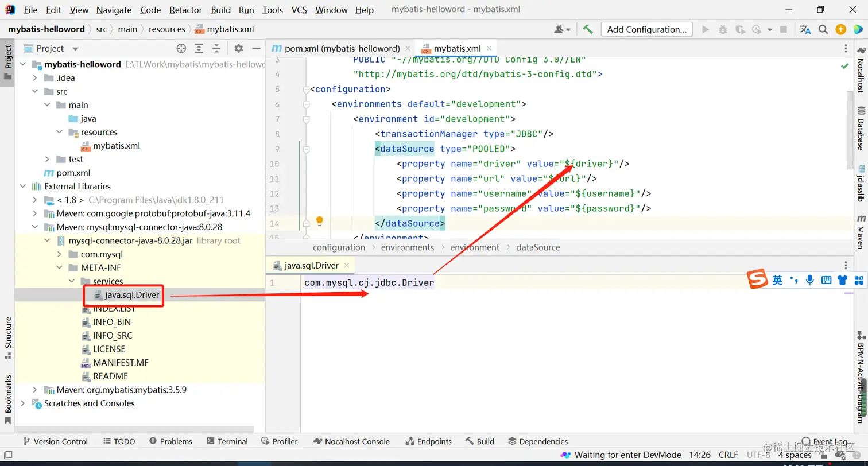Open the Add Configuration dropdown
The width and height of the screenshot is (868, 466).
[646, 29]
